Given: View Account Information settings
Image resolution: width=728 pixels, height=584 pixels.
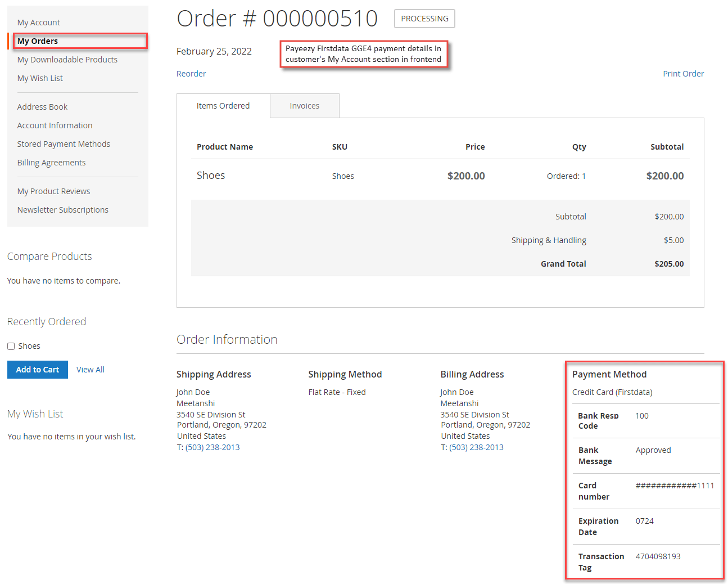Looking at the screenshot, I should click(x=55, y=125).
